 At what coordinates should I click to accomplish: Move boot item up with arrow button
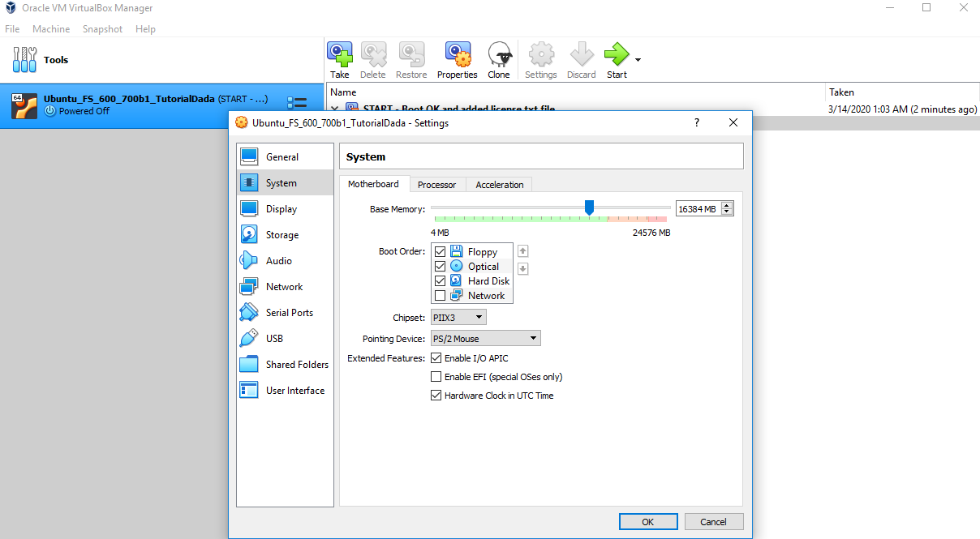point(523,251)
